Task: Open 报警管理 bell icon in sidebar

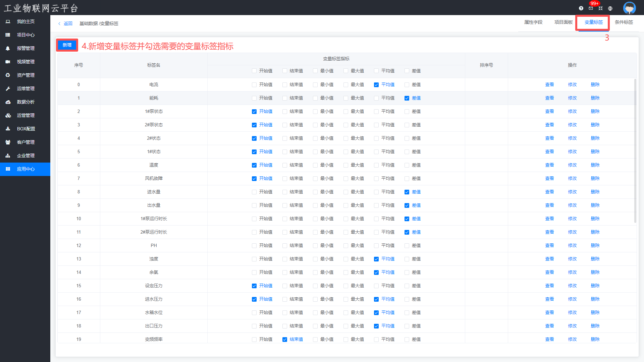Action: (8, 48)
